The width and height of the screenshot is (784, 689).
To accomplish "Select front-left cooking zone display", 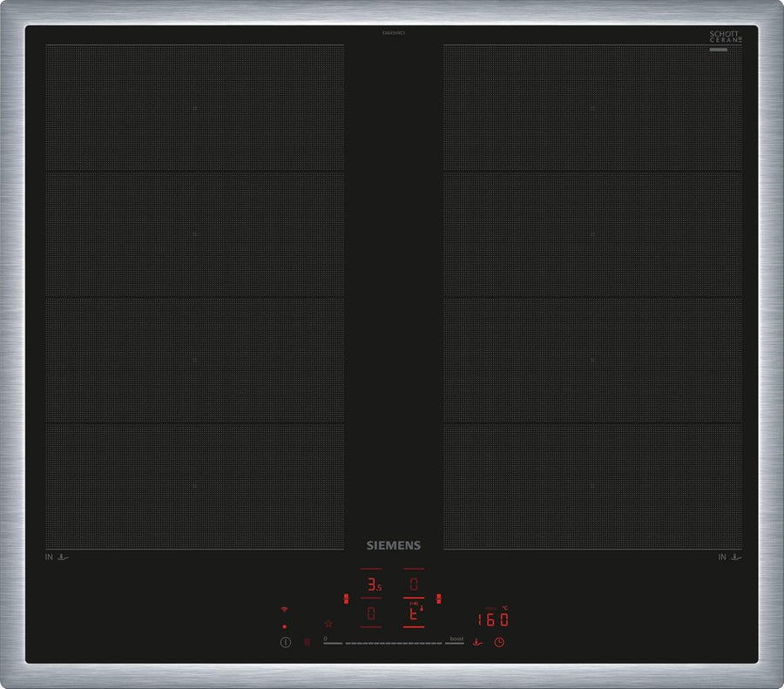I will [x=371, y=613].
